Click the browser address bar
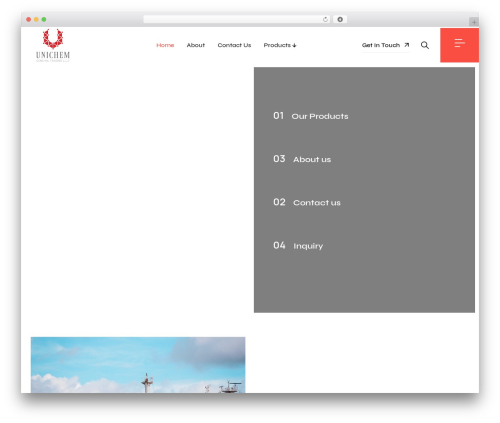Viewport: 500px width, 423px height. 237,19
